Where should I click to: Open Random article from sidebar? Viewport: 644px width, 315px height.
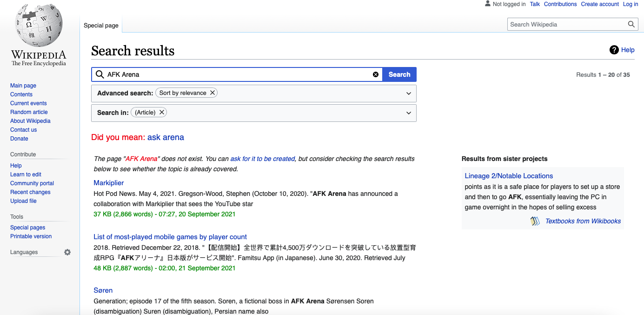[x=29, y=112]
